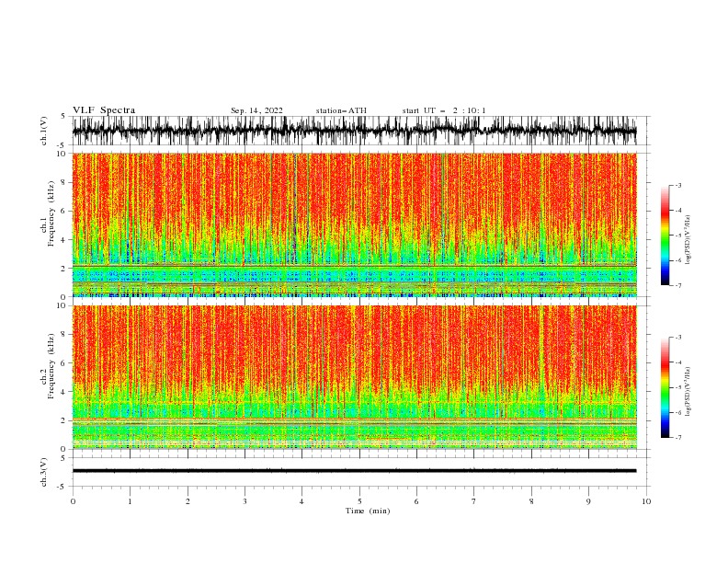Click the "6" kHz tick of ch.2 spectrogram
Screen dimensions: 728x563
64,362
